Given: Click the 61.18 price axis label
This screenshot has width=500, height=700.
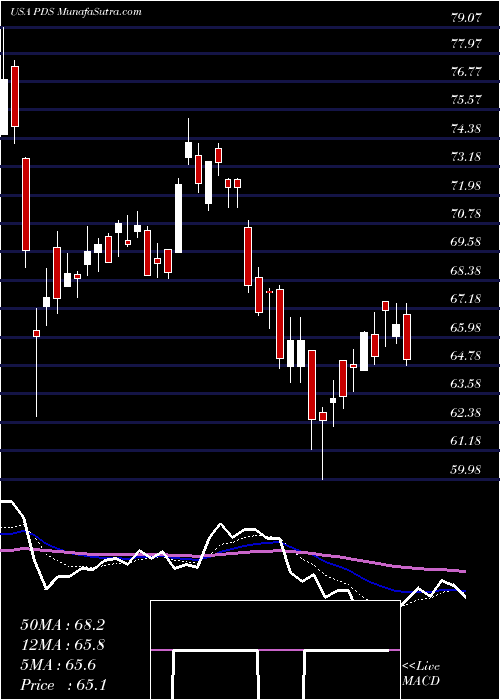Looking at the screenshot, I should click(465, 442).
